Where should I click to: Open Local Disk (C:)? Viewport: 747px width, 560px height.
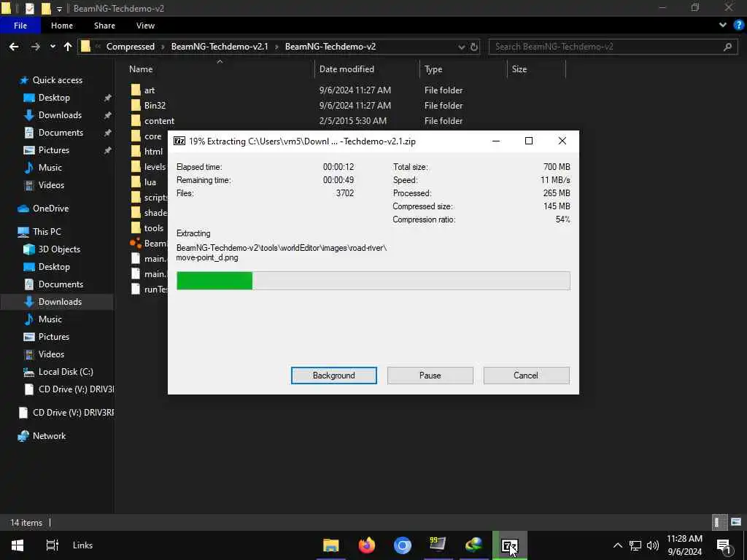66,372
